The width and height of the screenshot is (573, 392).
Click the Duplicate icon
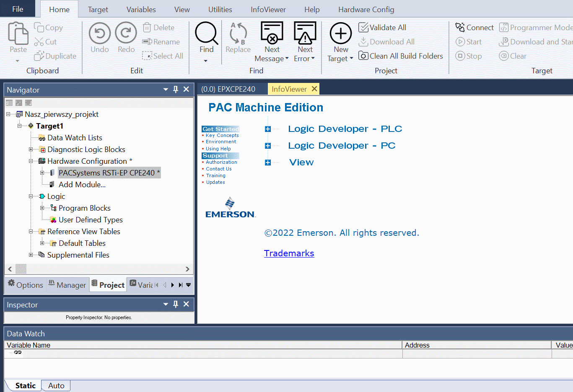[39, 56]
